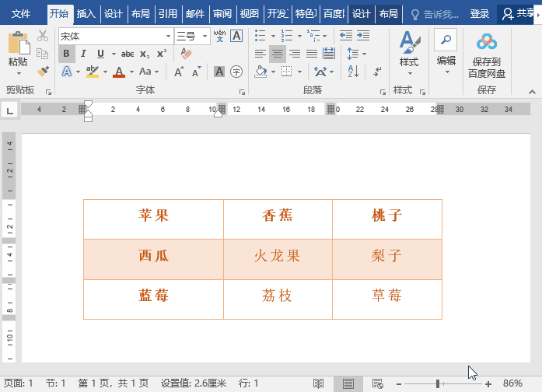Screen dimensions: 542x392
Task: Open font dialog launcher in 字体 group
Action: click(242, 92)
